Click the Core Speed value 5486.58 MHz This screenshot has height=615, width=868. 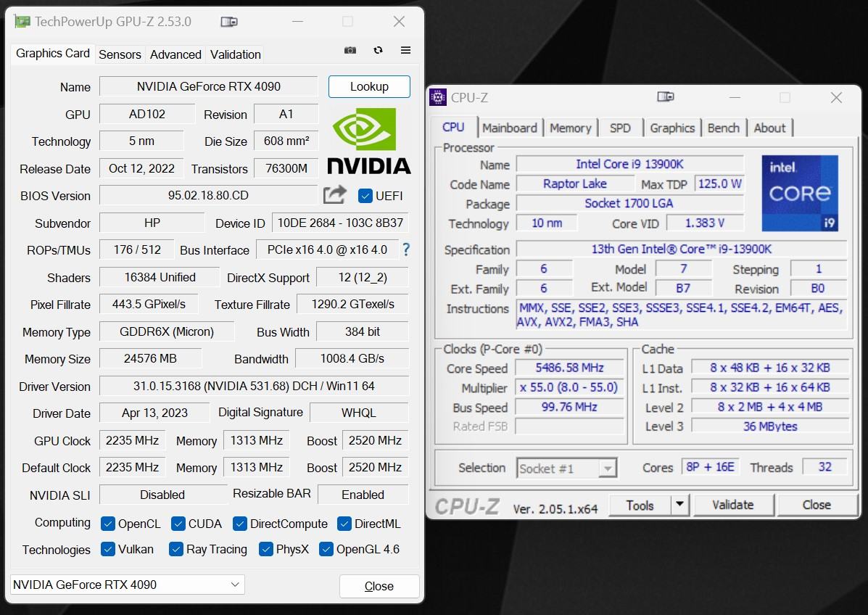pyautogui.click(x=570, y=368)
